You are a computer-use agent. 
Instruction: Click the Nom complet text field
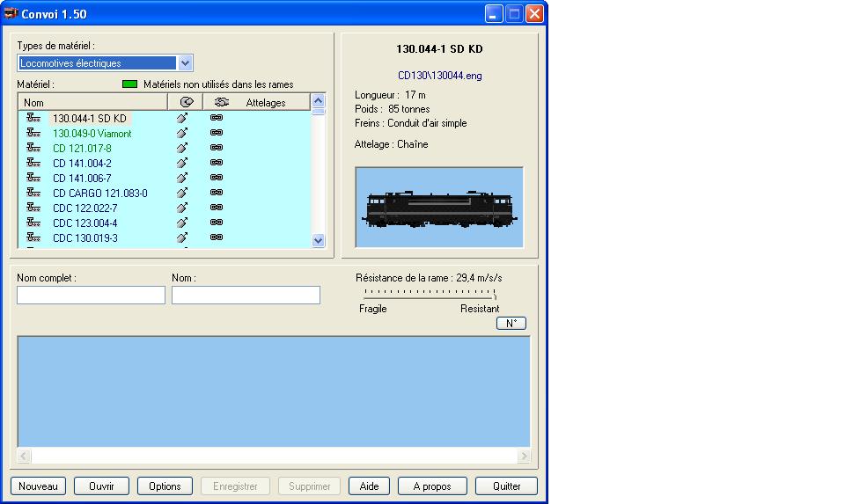click(x=91, y=296)
